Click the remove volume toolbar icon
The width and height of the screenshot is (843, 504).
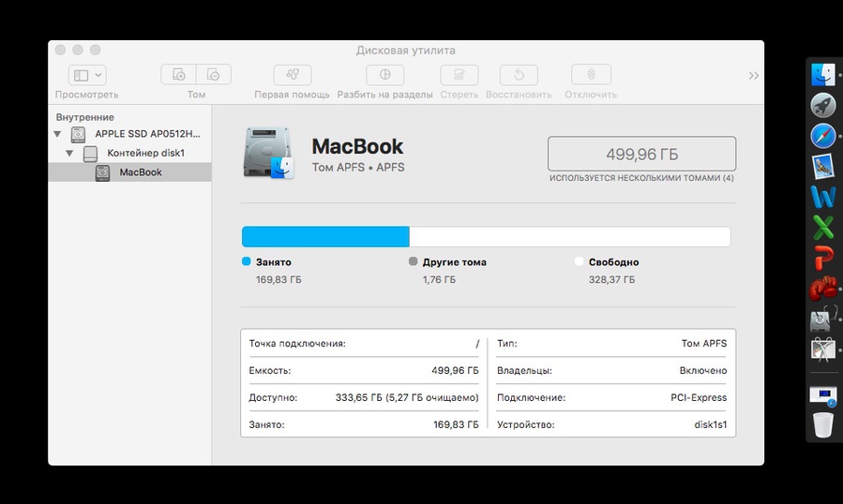click(214, 75)
